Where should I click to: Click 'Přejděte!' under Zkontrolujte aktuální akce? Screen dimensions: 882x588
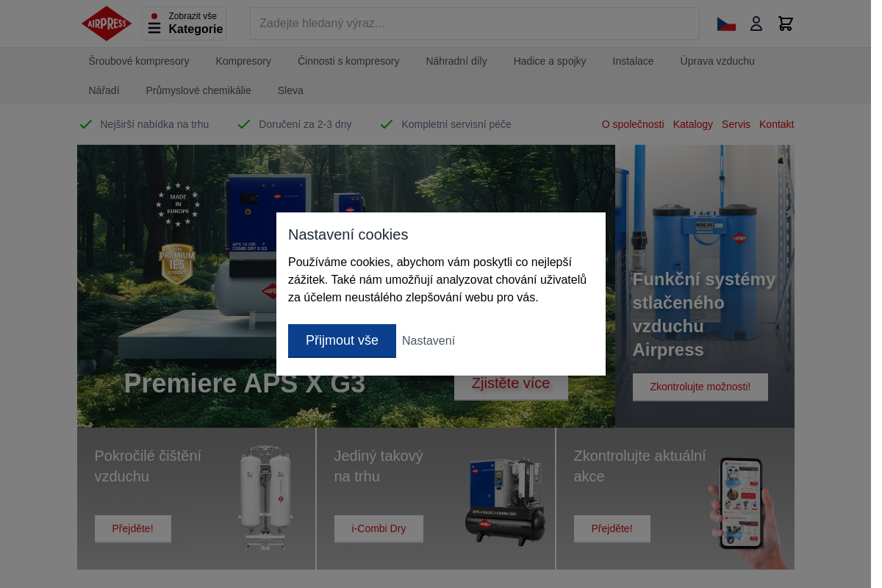612,528
